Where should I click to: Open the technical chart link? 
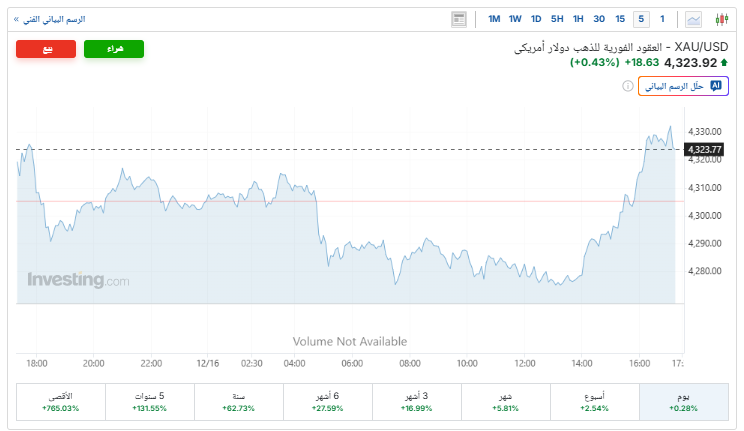tap(49, 19)
